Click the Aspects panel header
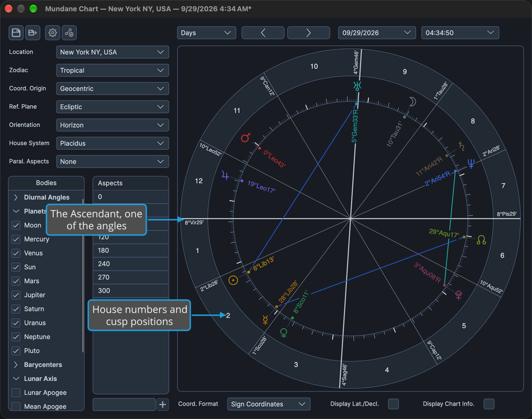The image size is (532, 419). (131, 183)
